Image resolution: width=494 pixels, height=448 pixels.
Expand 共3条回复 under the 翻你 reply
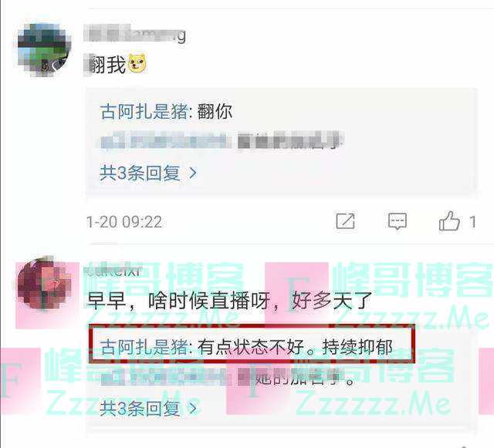pos(148,173)
